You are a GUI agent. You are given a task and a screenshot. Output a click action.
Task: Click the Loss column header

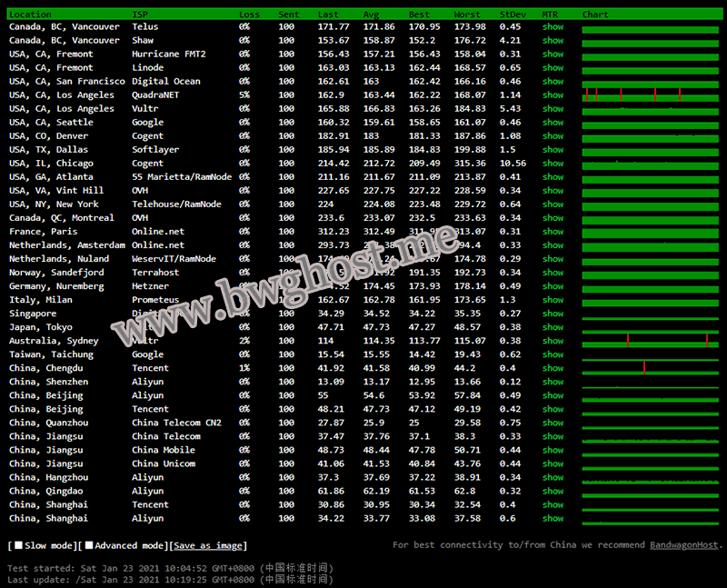(249, 15)
